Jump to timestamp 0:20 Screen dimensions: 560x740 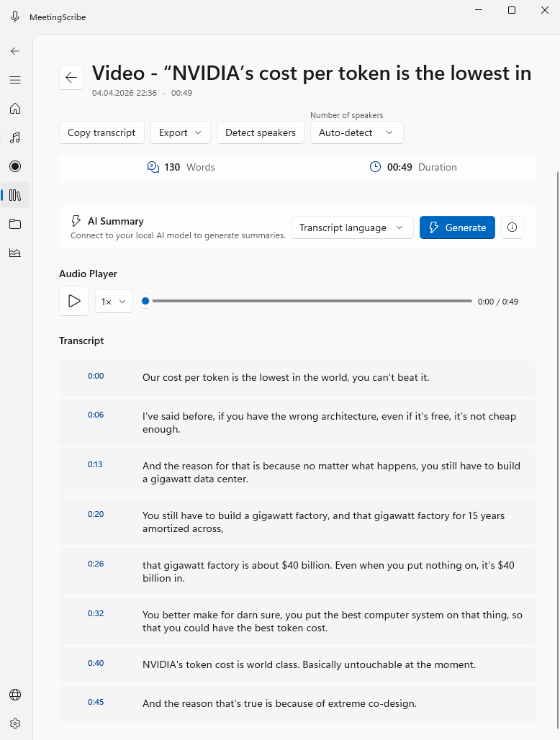coord(96,514)
